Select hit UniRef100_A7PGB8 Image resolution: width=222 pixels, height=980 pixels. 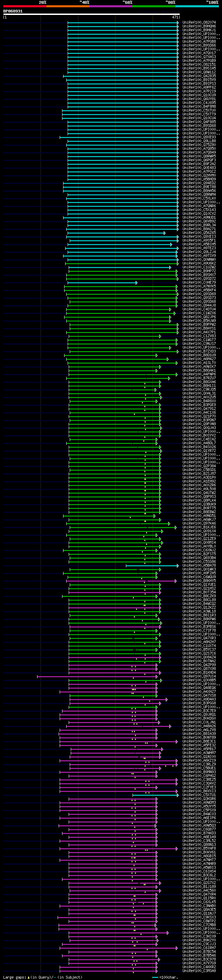click(199, 41)
